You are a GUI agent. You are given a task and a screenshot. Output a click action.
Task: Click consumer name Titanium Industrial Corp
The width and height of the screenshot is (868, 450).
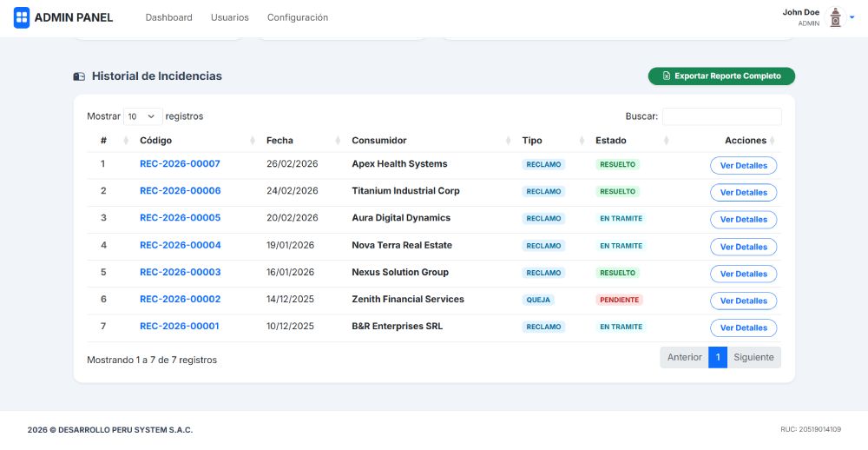[x=405, y=191]
